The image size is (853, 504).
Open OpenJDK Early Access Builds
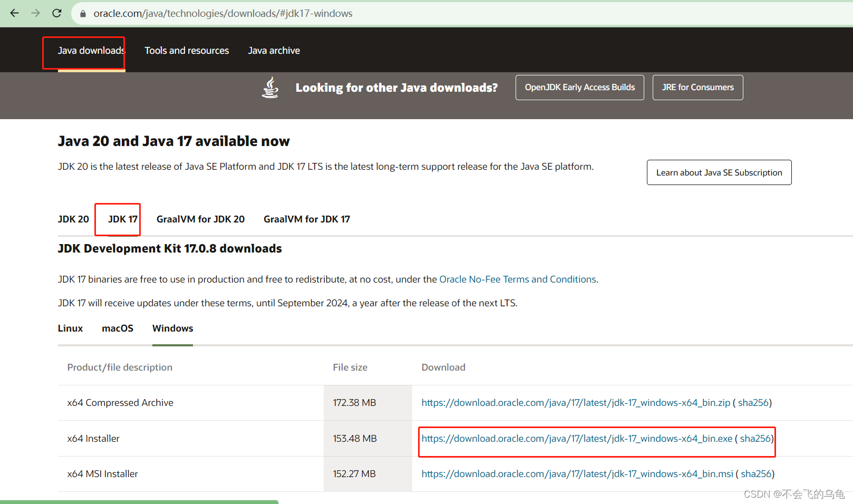click(x=580, y=88)
